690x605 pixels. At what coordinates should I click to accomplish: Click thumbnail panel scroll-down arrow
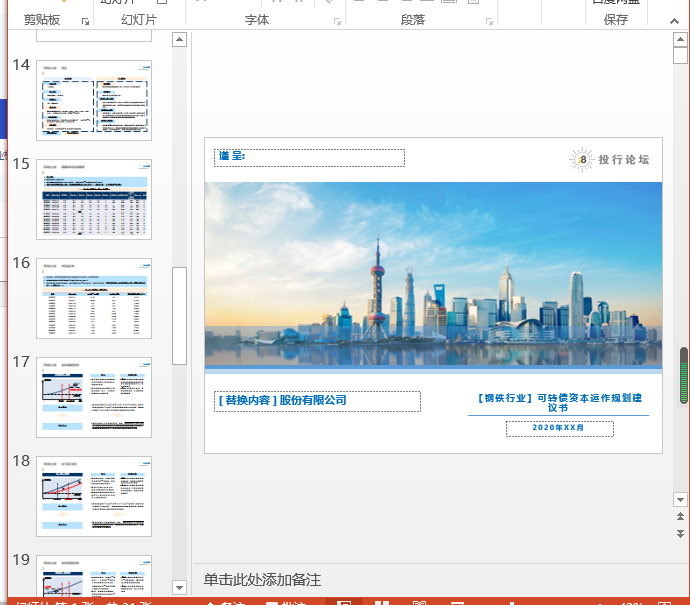[179, 587]
